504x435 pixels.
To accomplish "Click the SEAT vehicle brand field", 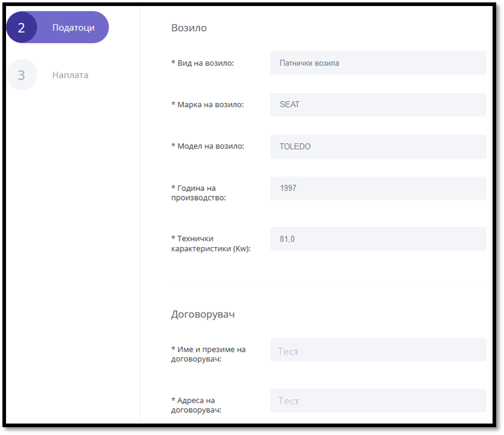I will (378, 105).
